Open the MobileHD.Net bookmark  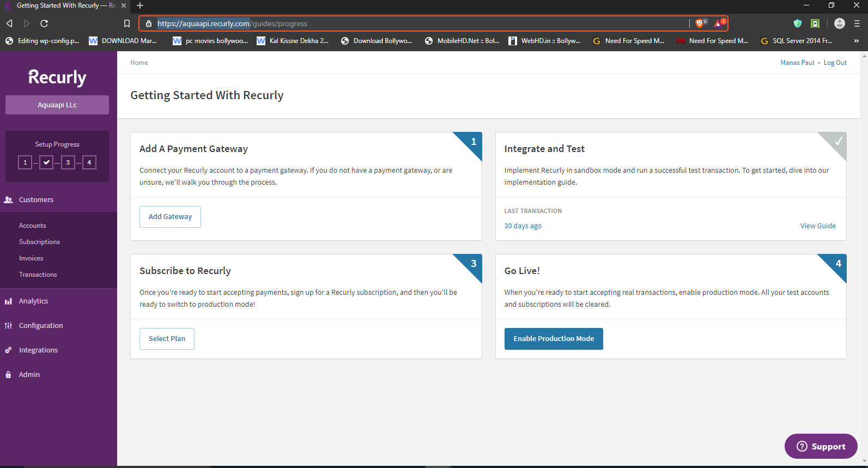(x=462, y=41)
